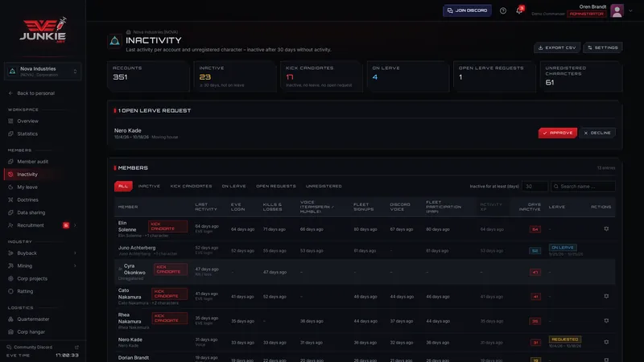Screen dimensions: 644x362
Task: Sort by Fleet Signups column header
Action: point(364,207)
